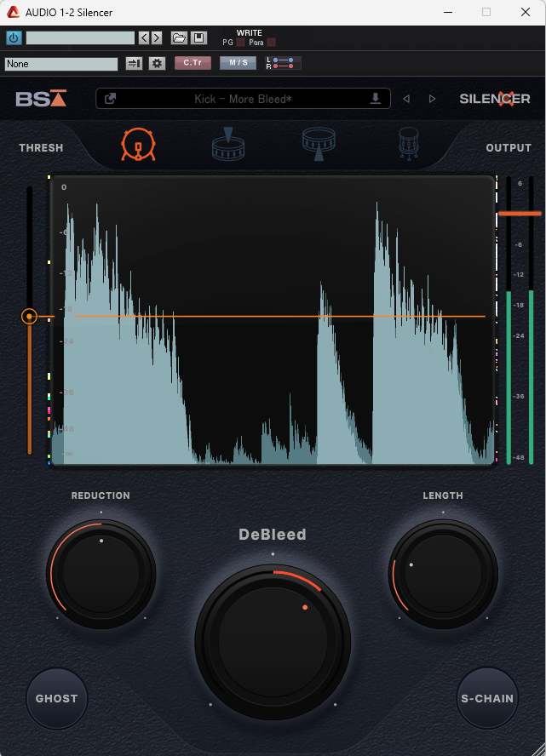Click the application icon in title bar
This screenshot has height=756, width=546.
[13, 12]
